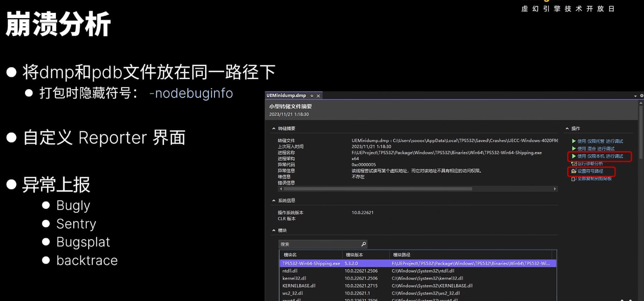The width and height of the screenshot is (644, 301).
Task: Open the 运行诊断分析 link
Action: tap(590, 164)
